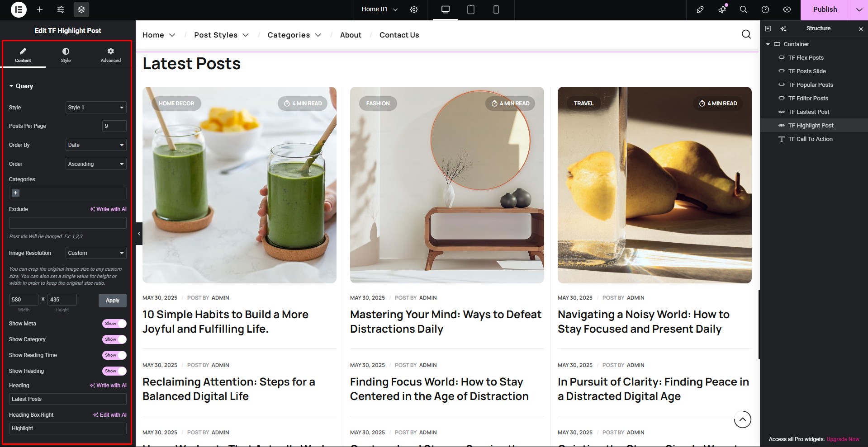Click the image Width field
868x447 pixels.
[24, 300]
